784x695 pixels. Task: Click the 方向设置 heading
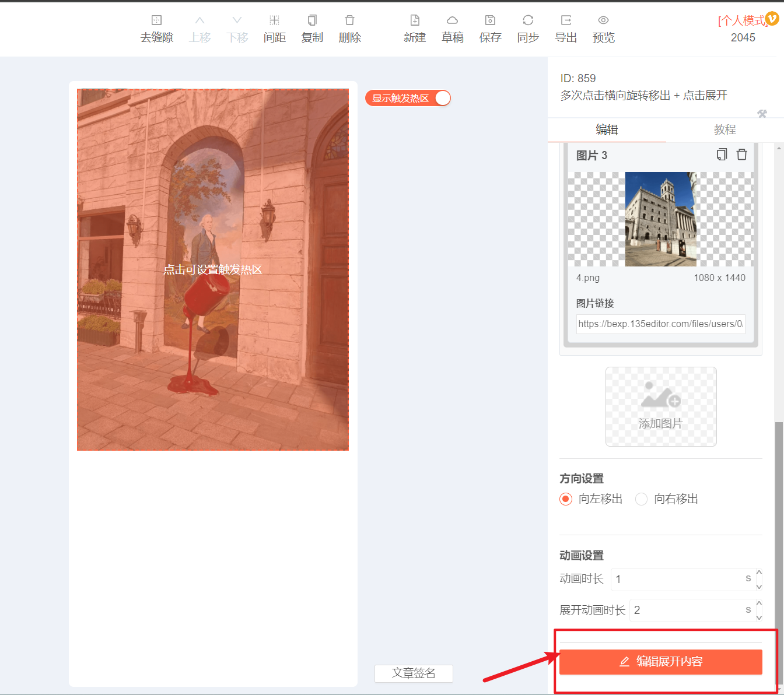[x=582, y=479]
